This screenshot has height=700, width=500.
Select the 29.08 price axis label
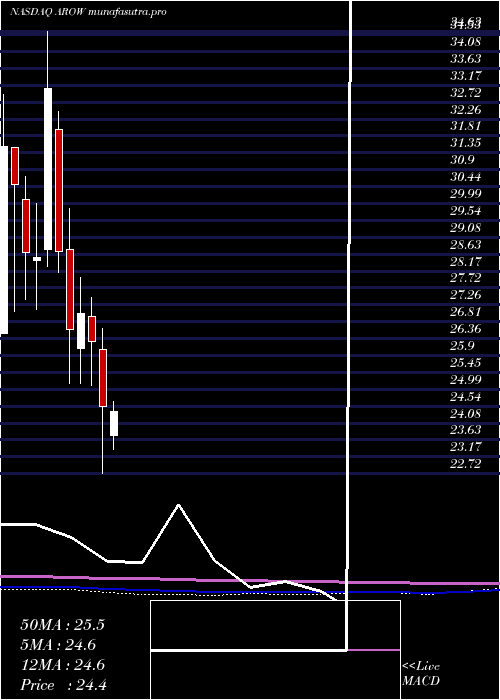click(x=466, y=228)
